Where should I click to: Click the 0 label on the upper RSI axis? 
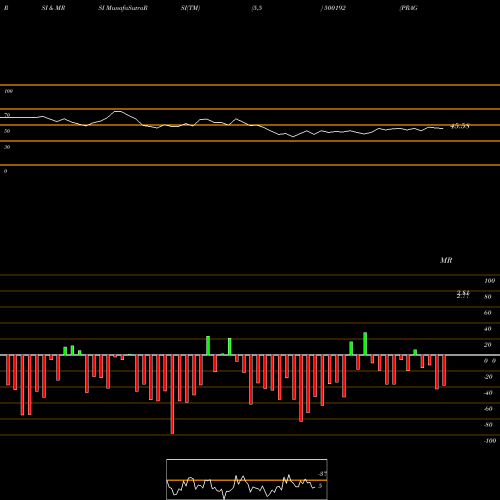coord(5,171)
